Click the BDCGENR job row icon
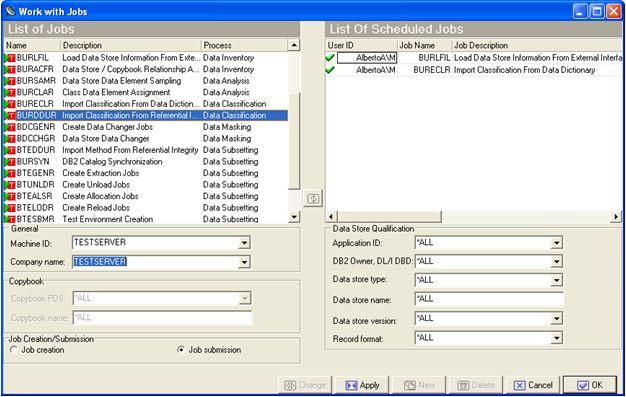Viewport: 626px width, 397px height. (x=10, y=127)
